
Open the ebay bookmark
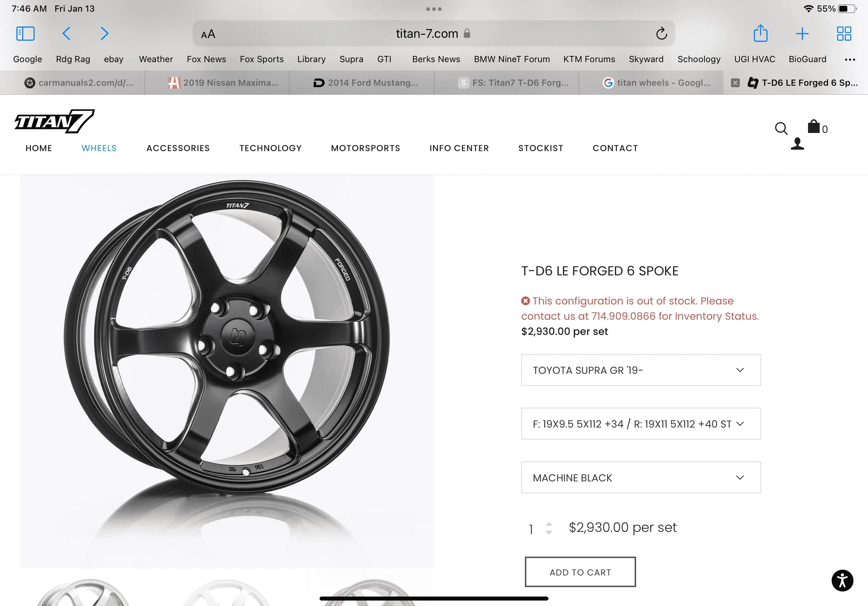113,59
